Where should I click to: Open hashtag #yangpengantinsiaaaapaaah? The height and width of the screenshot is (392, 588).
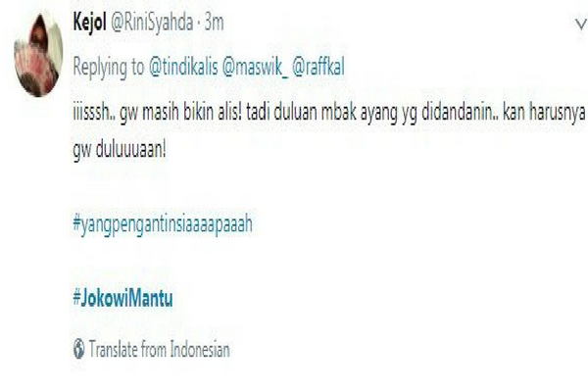[163, 224]
